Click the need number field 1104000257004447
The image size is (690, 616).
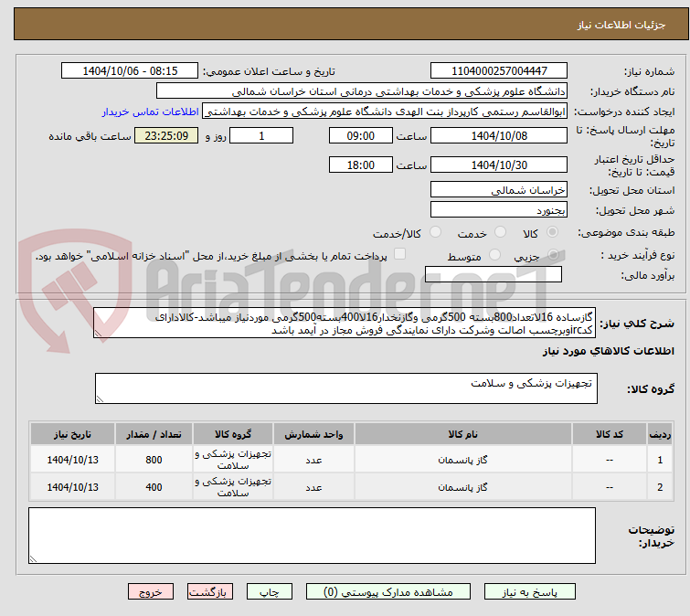pyautogui.click(x=499, y=71)
